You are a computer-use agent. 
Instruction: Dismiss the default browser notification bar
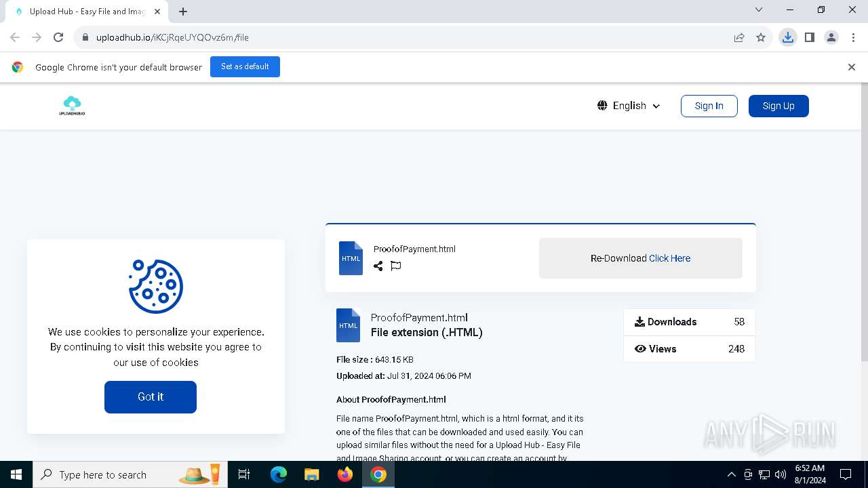852,67
